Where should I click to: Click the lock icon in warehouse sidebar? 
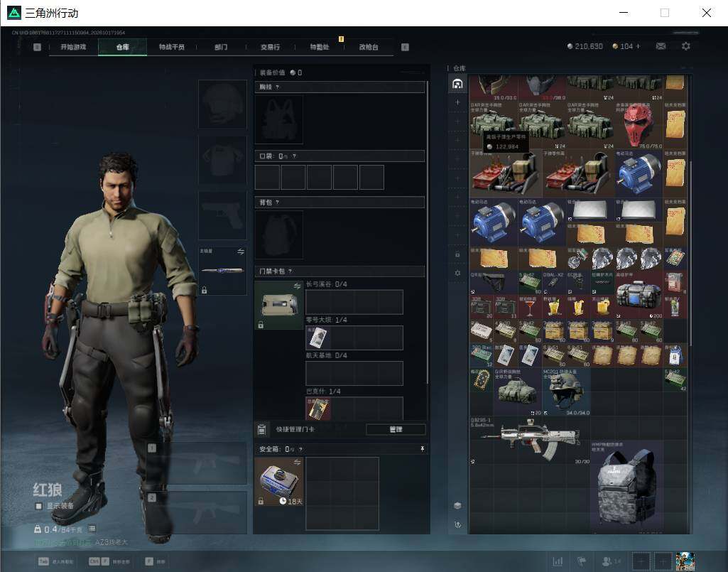click(x=457, y=254)
